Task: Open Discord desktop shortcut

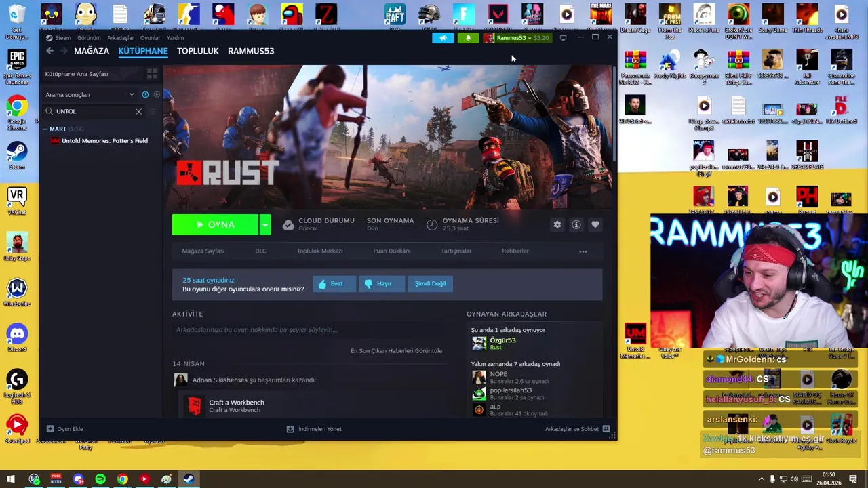Action: (17, 339)
